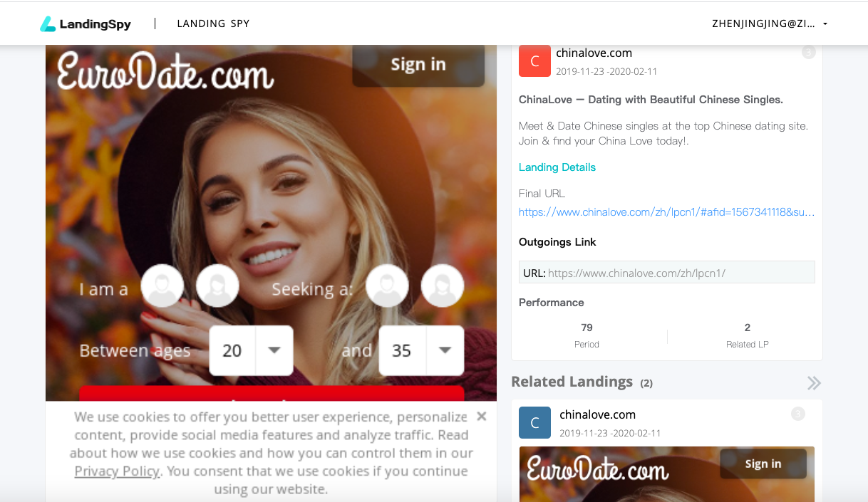Click the Outgoings Link URL field

pyautogui.click(x=666, y=273)
